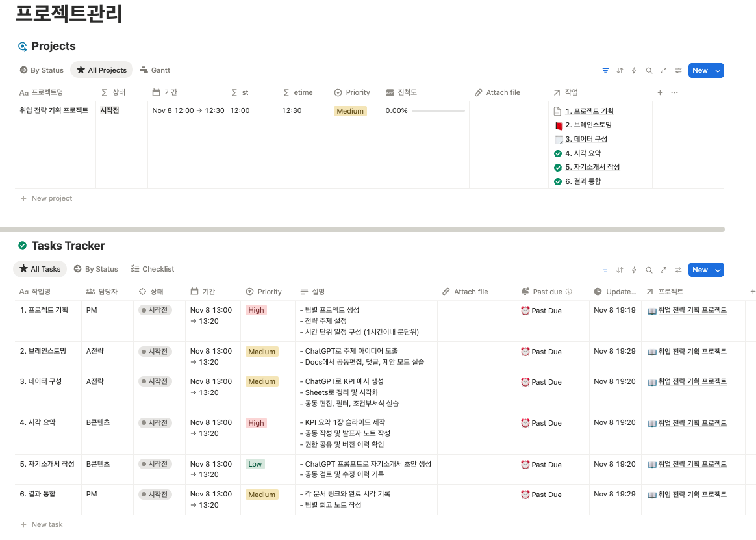Click the filter icon in Tasks Tracker toolbar
The height and width of the screenshot is (540, 756).
click(x=605, y=270)
